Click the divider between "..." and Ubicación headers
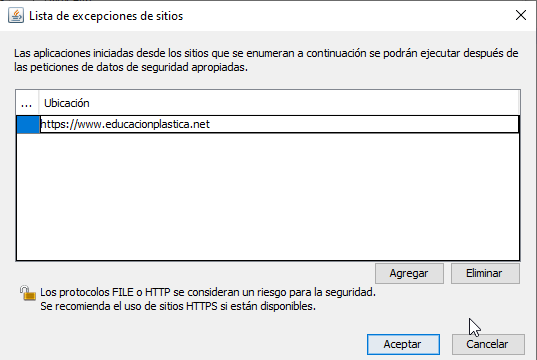Image resolution: width=537 pixels, height=360 pixels. coord(39,103)
